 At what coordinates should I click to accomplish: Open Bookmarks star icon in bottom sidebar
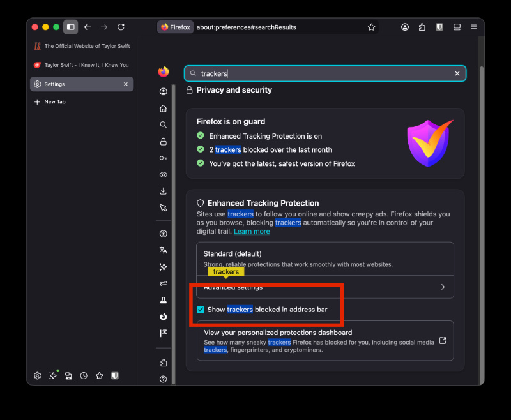click(x=100, y=376)
